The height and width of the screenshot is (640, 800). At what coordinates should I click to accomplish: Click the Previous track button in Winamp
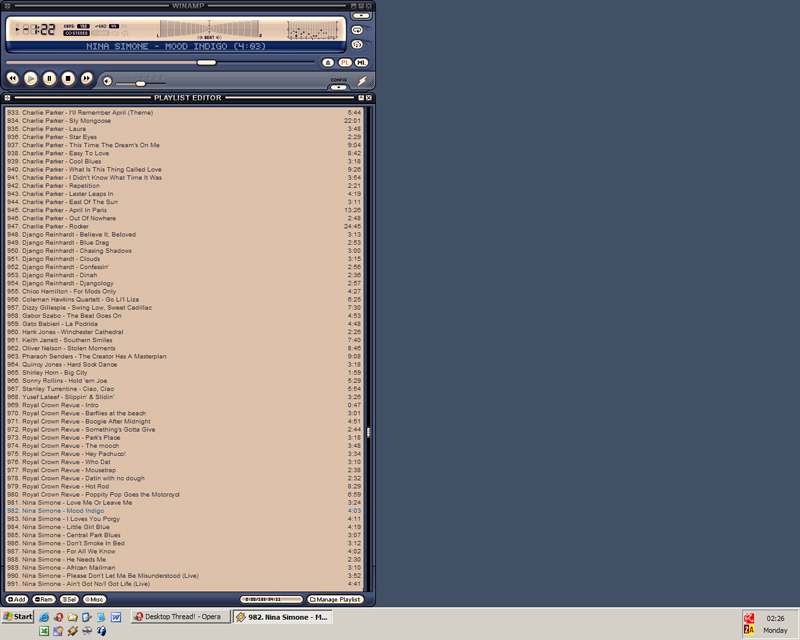[13, 78]
